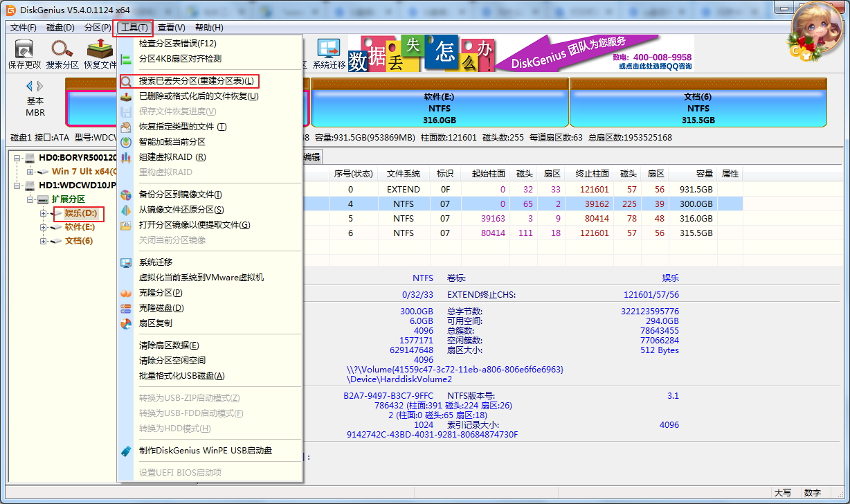Viewport: 850px width, 504px height.
Task: Click the 软件(E:) NTFS 316.0GB partition bar
Action: coord(437,109)
